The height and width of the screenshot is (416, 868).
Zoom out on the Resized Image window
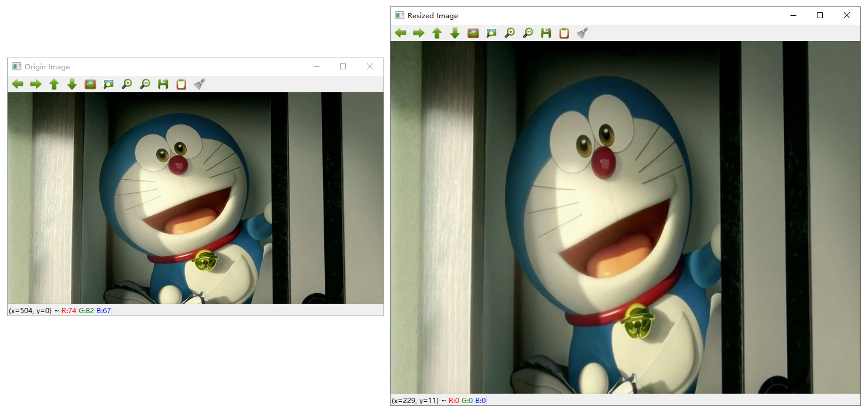[x=527, y=33]
